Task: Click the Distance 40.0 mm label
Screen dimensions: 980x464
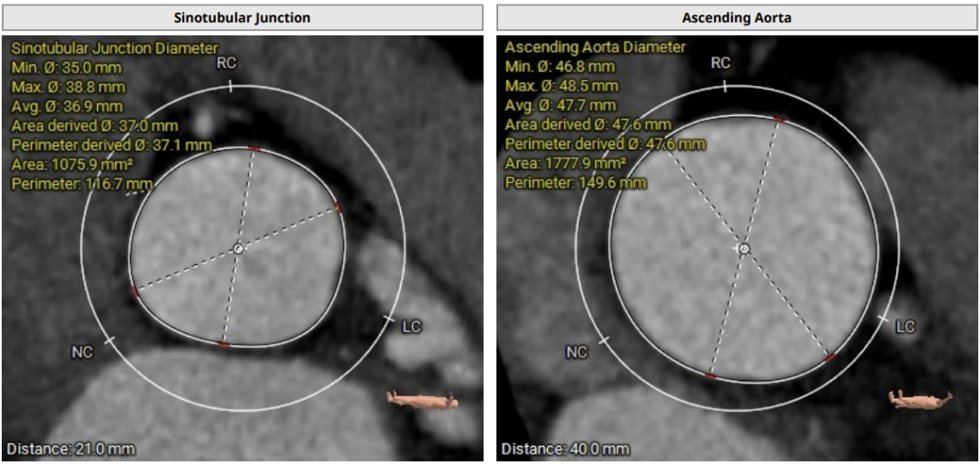Action: pyautogui.click(x=565, y=449)
